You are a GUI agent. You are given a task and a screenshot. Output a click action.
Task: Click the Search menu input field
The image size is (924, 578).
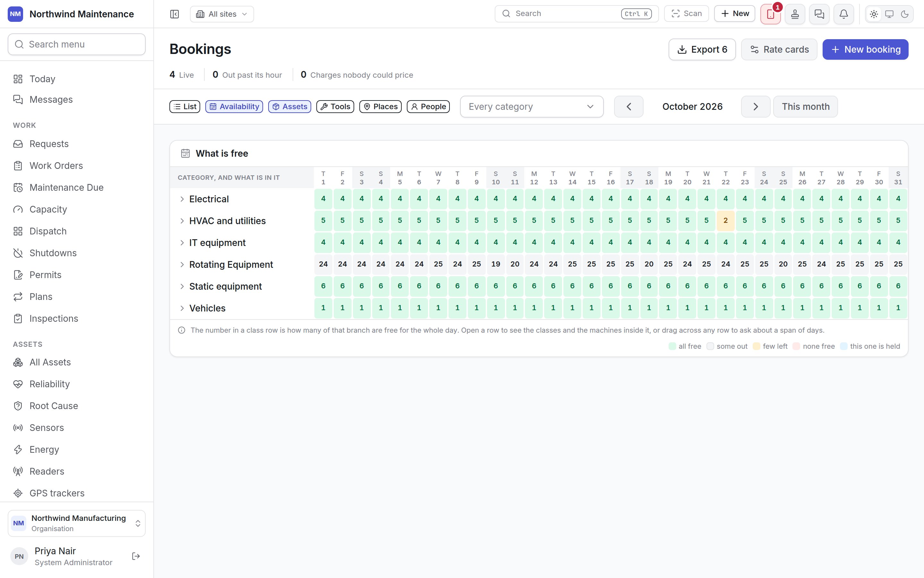pos(76,44)
